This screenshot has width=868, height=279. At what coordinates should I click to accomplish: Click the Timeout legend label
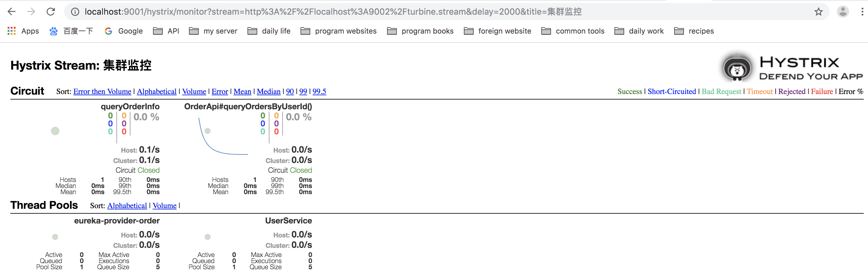760,92
